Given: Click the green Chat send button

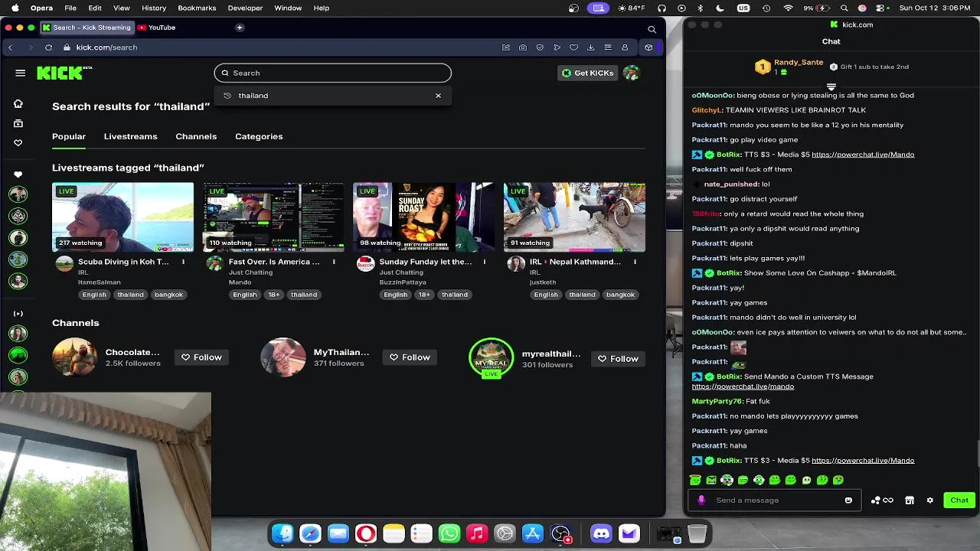Looking at the screenshot, I should point(959,500).
